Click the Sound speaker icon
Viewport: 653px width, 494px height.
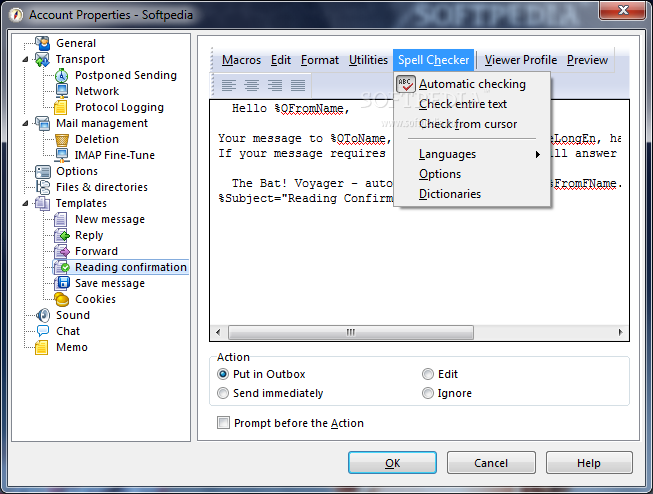[x=42, y=315]
